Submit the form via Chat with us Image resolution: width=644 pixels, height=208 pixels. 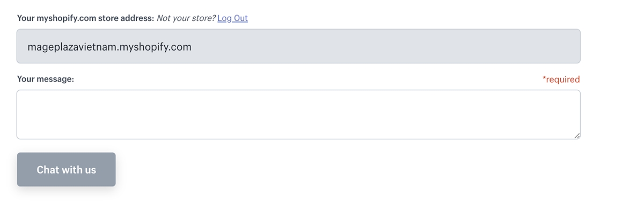66,169
